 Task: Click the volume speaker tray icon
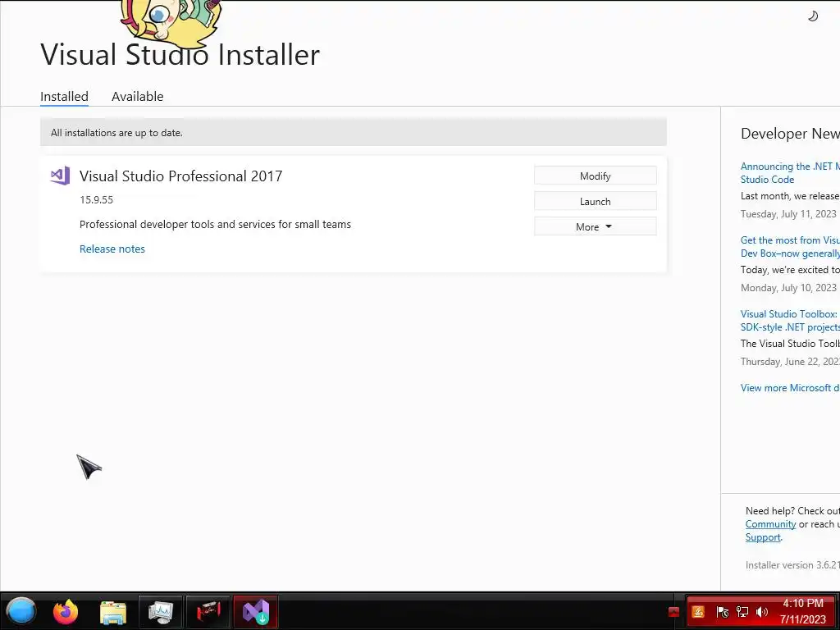pyautogui.click(x=762, y=612)
